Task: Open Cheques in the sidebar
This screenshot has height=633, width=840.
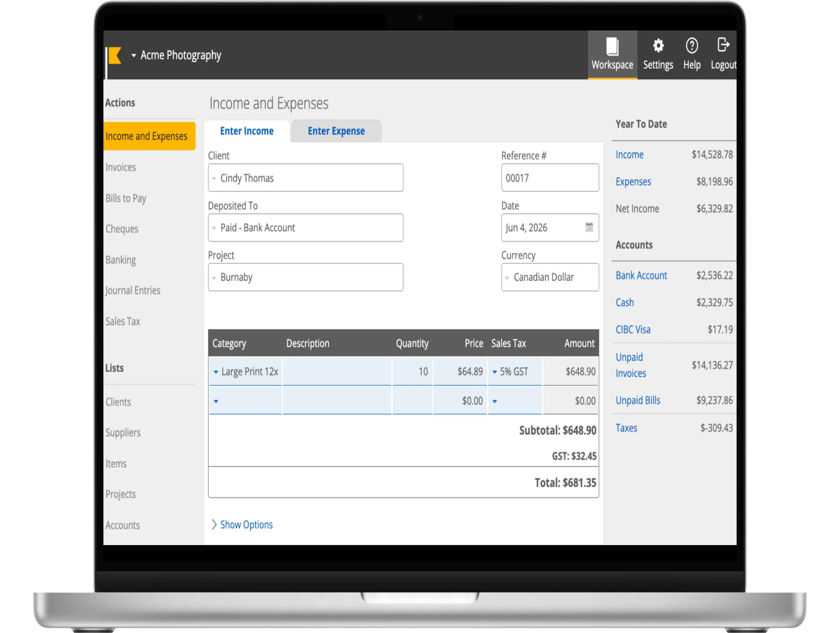Action: [x=122, y=229]
